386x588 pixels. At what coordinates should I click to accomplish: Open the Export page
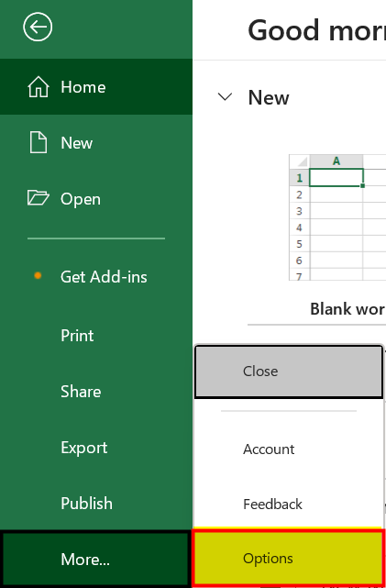click(96, 447)
